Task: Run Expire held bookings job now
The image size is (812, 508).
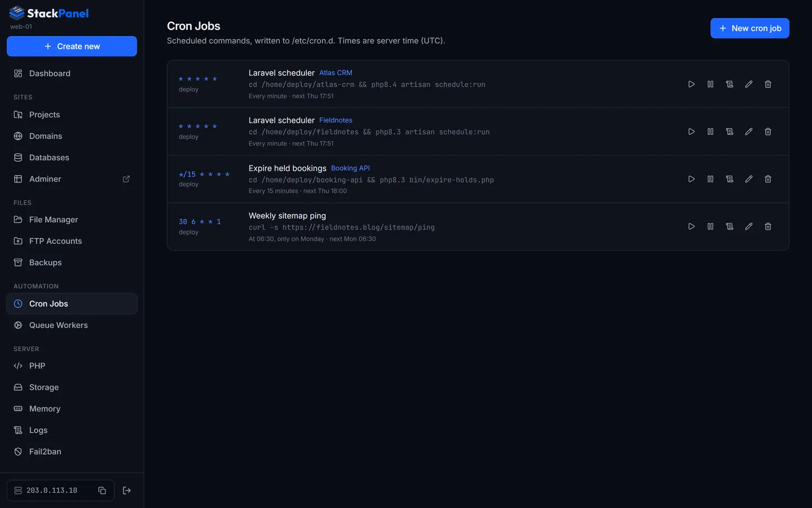Action: tap(691, 179)
